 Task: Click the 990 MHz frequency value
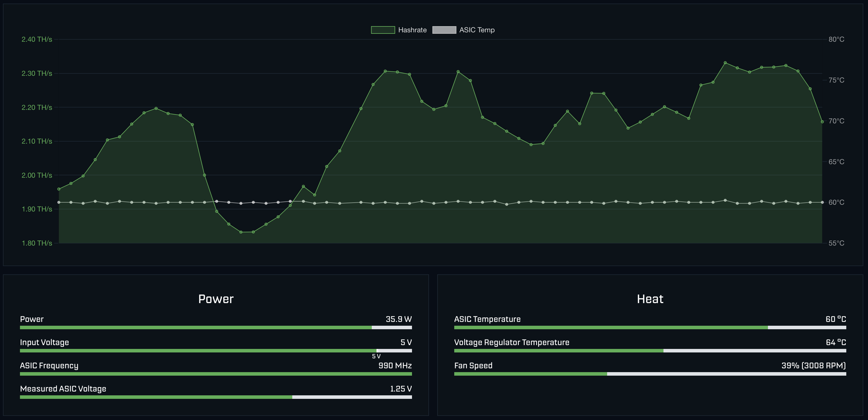coord(395,366)
